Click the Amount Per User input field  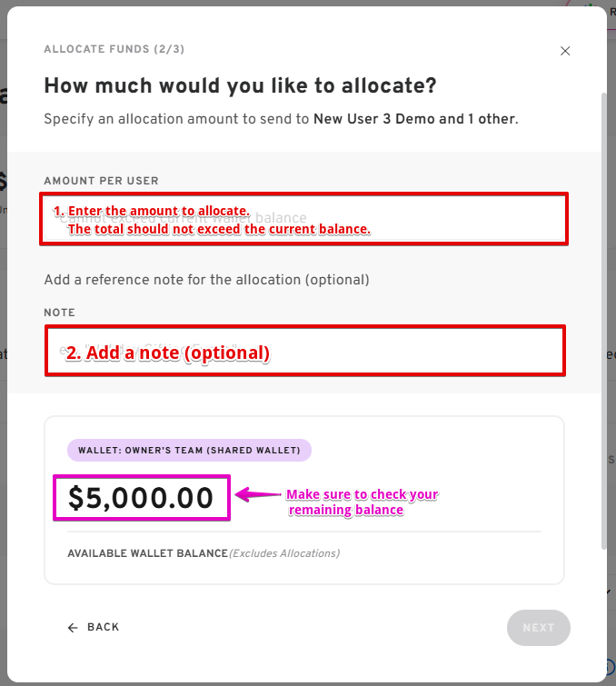(303, 218)
